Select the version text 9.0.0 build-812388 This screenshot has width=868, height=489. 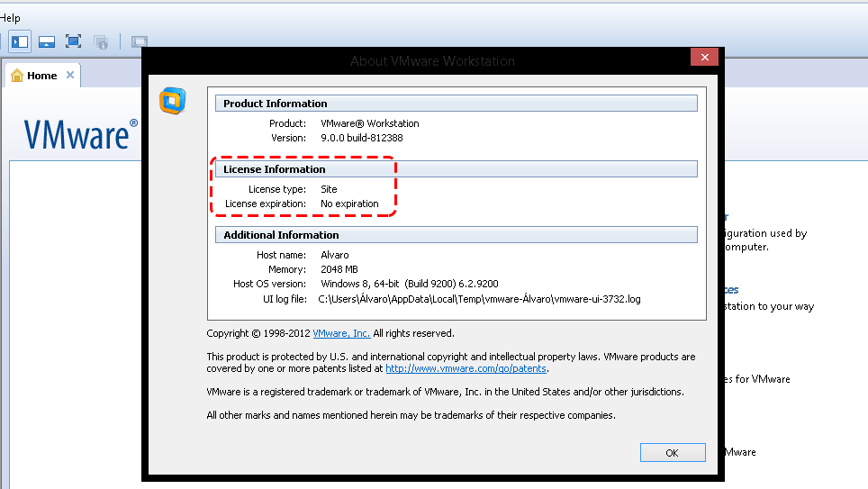(362, 138)
